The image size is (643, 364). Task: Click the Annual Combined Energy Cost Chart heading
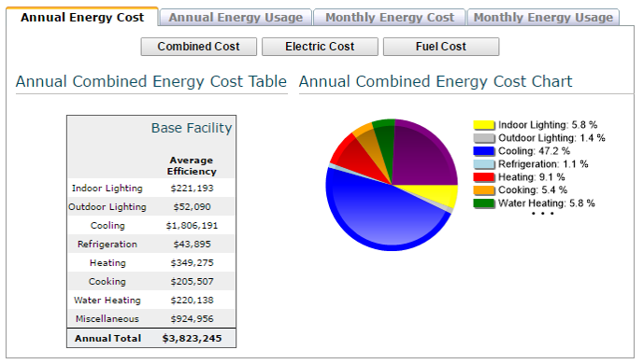point(436,81)
